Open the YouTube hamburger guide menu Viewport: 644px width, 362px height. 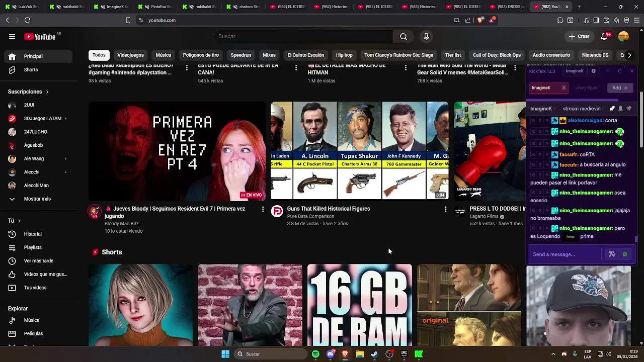(12, 36)
